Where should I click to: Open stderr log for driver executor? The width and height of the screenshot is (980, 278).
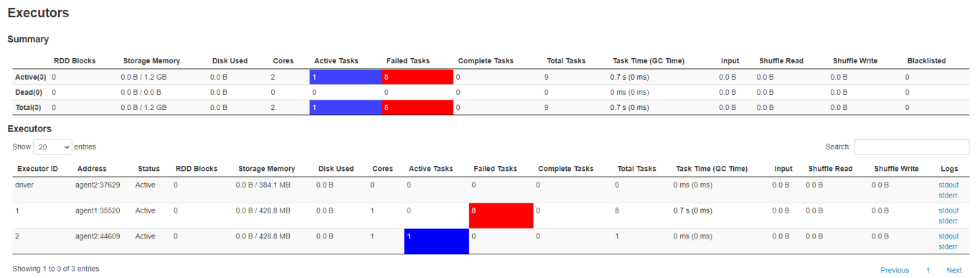pos(948,195)
